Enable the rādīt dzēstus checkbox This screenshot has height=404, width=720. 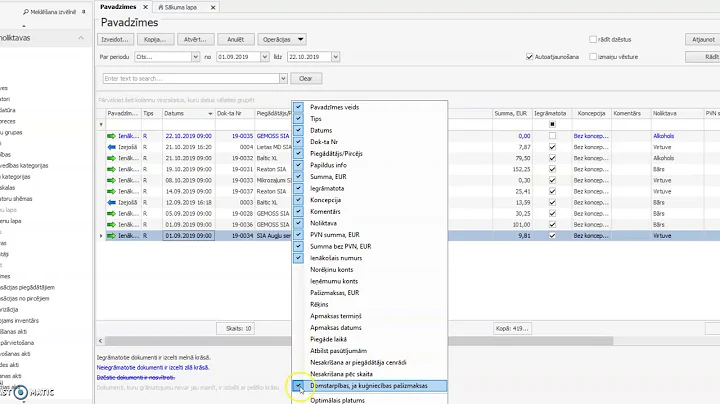(593, 39)
